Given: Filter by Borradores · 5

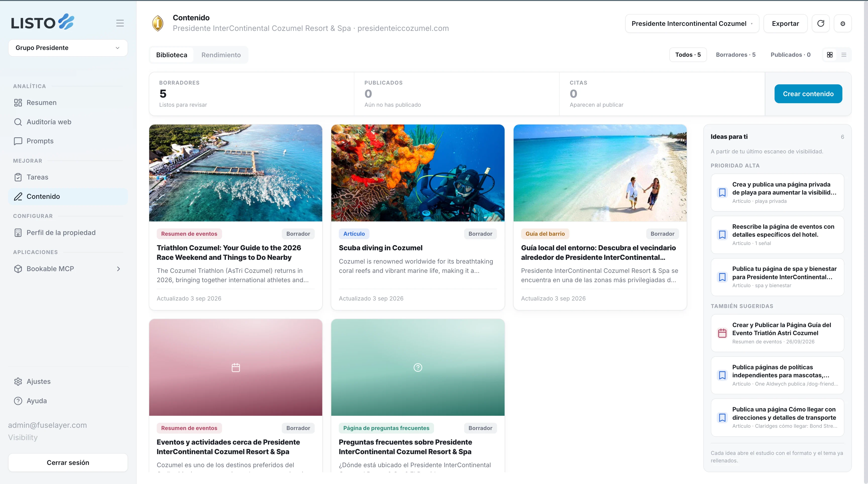Looking at the screenshot, I should (x=736, y=55).
